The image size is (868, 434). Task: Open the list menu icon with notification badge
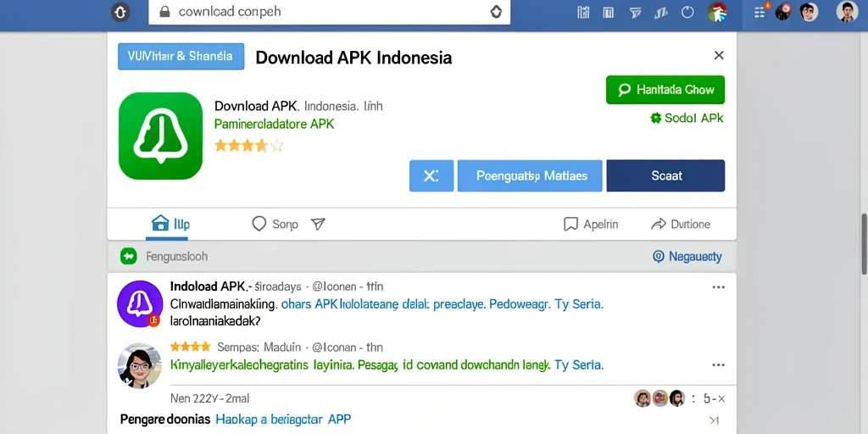(760, 11)
